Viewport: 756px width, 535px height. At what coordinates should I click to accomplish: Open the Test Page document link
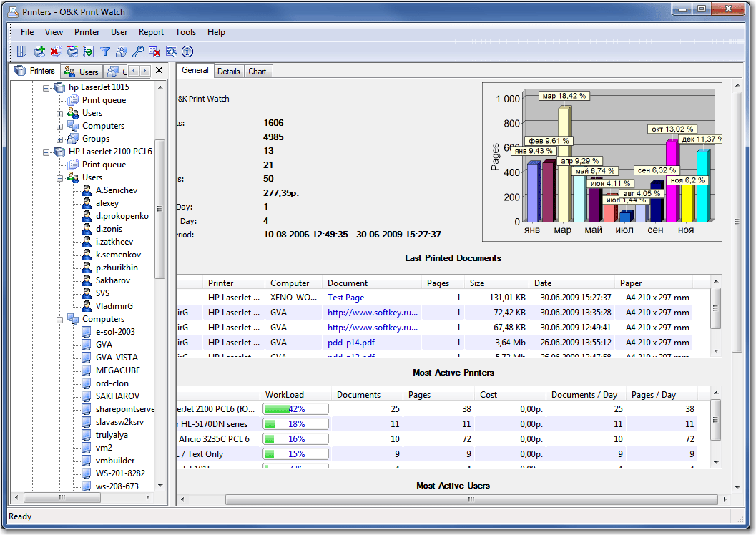click(x=346, y=298)
